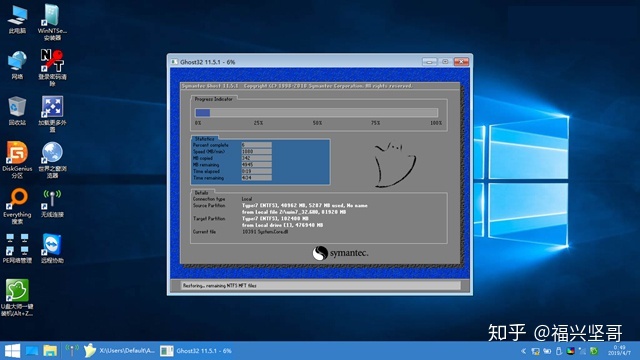Click the Current file System.Core.dll text

tap(265, 232)
